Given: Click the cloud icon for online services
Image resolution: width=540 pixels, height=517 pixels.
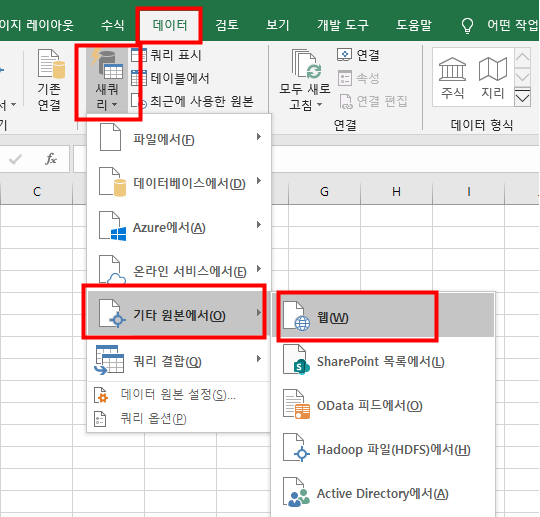Looking at the screenshot, I should click(116, 279).
